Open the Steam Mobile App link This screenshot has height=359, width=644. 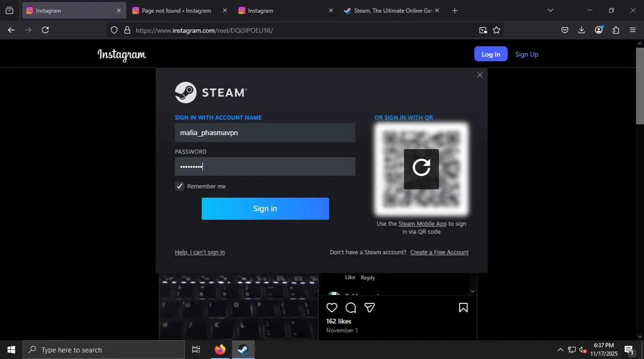pyautogui.click(x=423, y=224)
